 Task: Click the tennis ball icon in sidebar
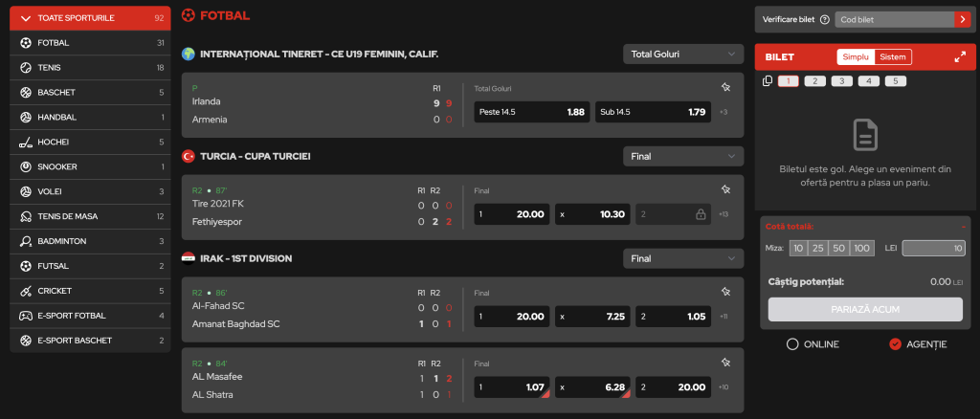pos(26,67)
